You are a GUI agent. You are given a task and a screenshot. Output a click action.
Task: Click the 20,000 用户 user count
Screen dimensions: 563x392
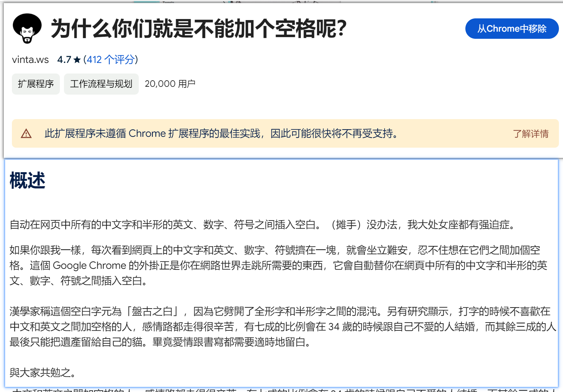(x=170, y=84)
